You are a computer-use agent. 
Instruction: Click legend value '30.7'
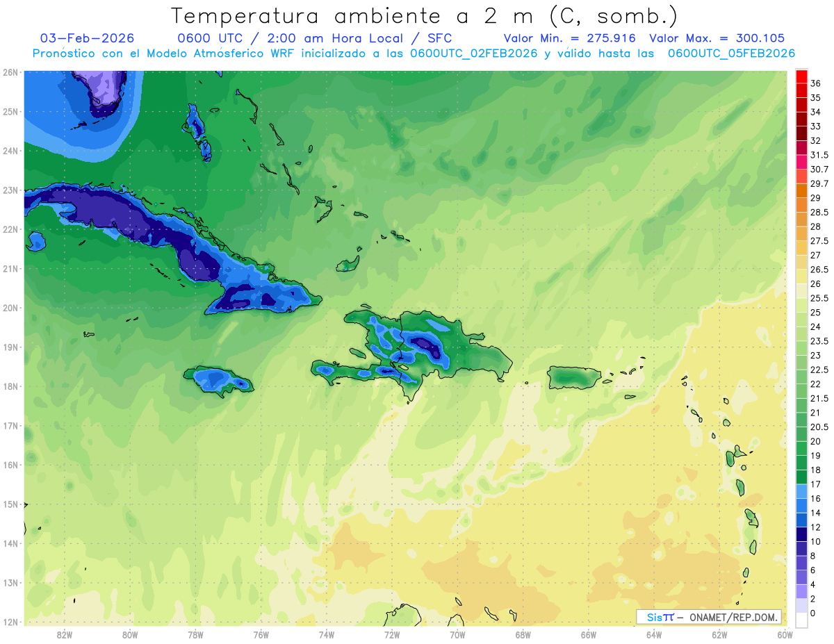pyautogui.click(x=819, y=170)
